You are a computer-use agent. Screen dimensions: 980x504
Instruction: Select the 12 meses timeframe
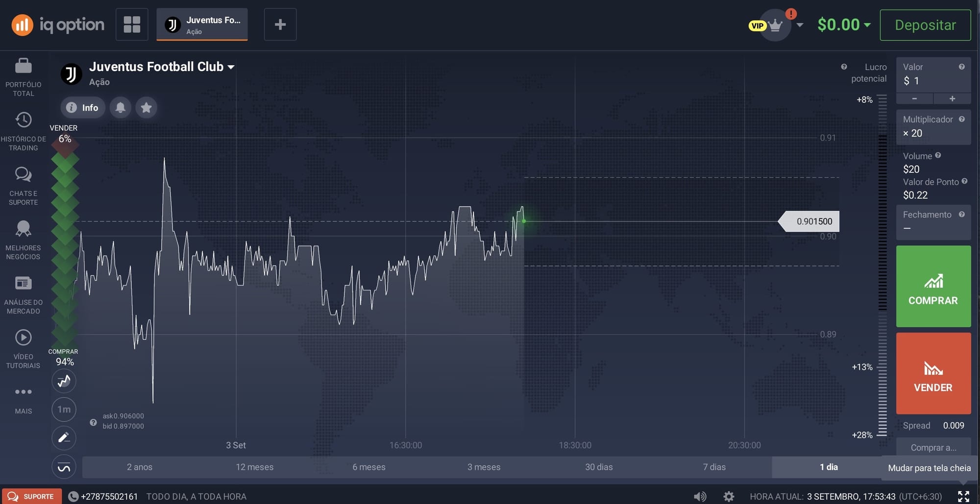255,467
